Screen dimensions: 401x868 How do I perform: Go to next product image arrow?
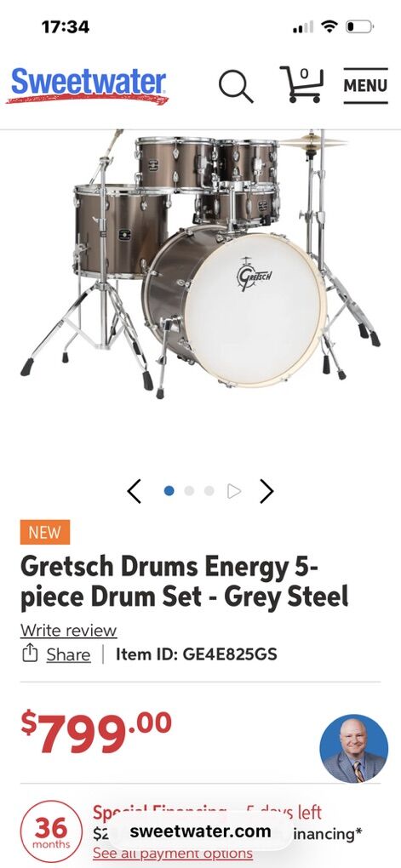point(266,491)
